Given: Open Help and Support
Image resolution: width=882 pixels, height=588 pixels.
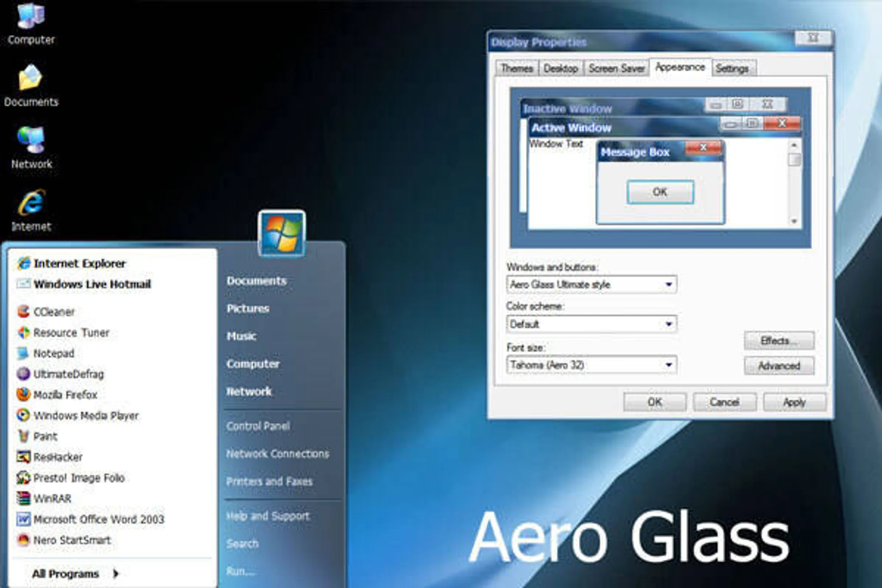Looking at the screenshot, I should point(268,516).
